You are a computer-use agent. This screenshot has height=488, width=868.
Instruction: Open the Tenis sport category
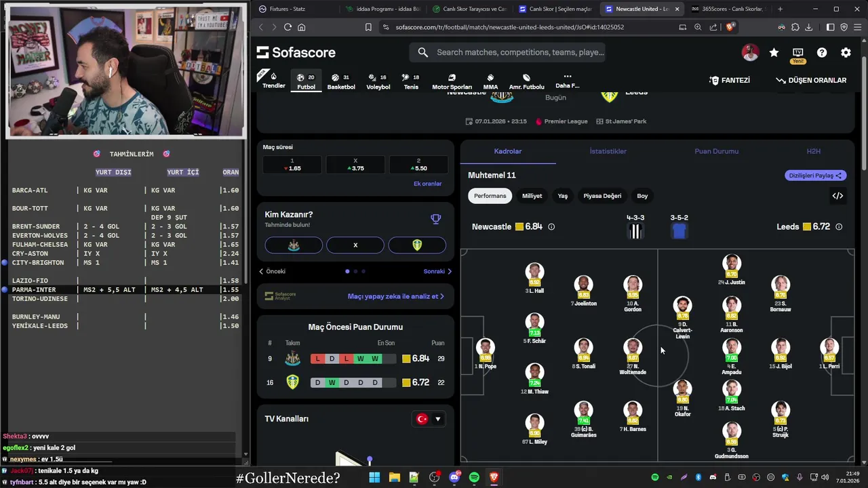coord(411,81)
